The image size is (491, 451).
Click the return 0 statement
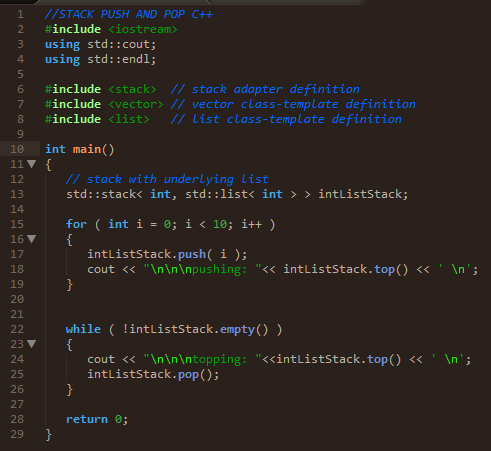(97, 419)
